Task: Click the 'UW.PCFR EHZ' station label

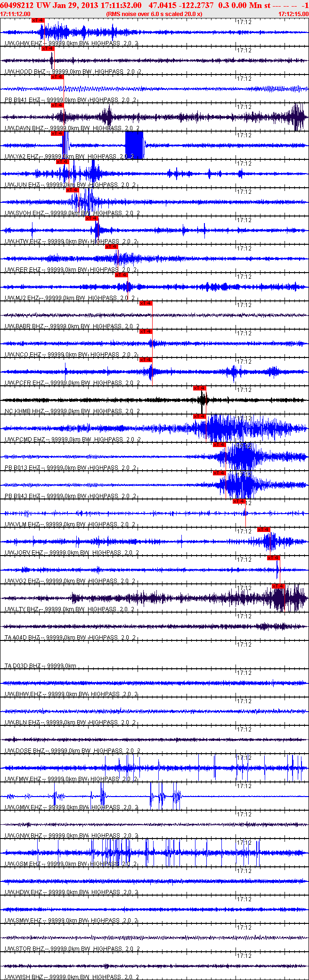Action: pos(24,383)
